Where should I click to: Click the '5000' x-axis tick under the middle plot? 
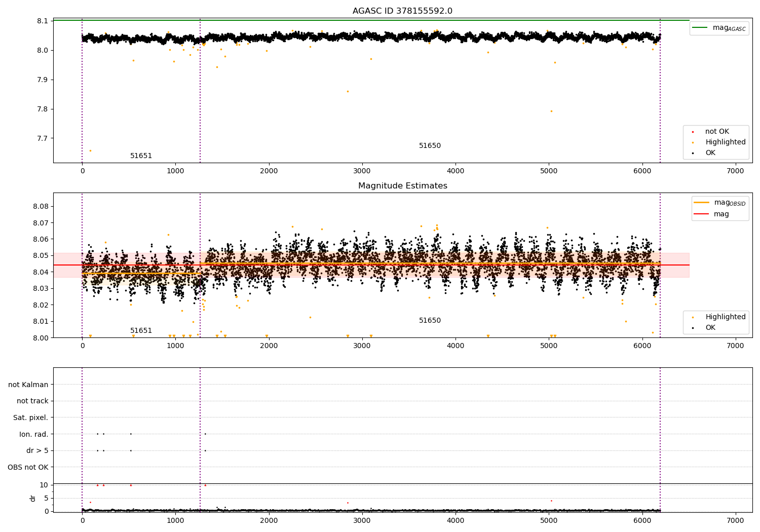coord(549,346)
